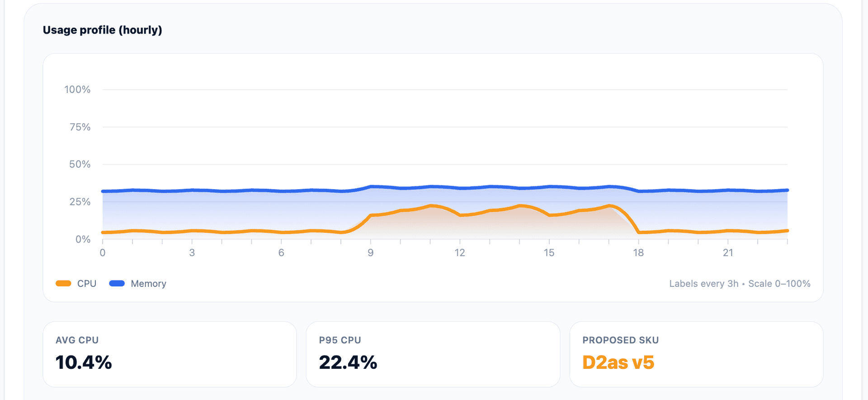Click the 25% y-axis label
This screenshot has width=868, height=400.
click(80, 202)
